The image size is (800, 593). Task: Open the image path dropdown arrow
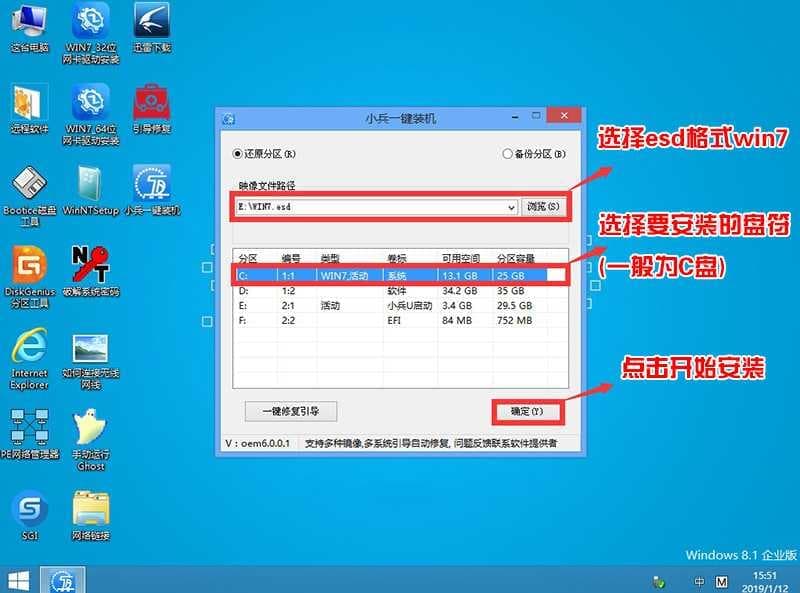[x=510, y=207]
